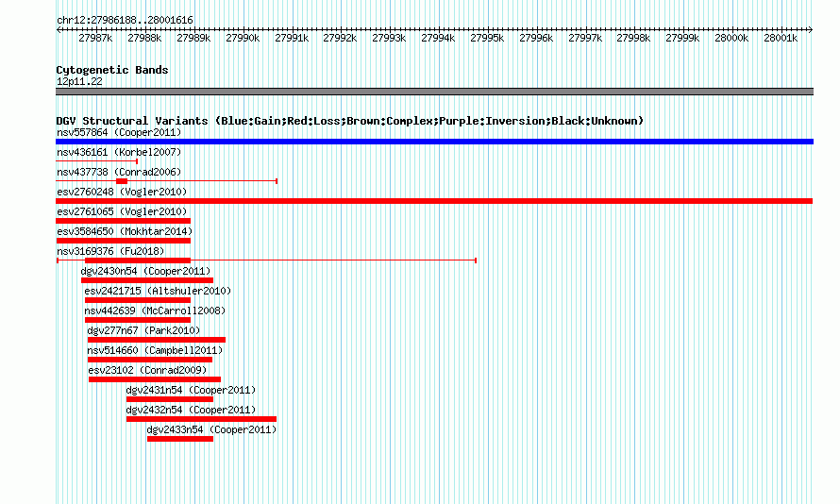The image size is (840, 504).
Task: Click the nsv436161 thin red line
Action: 97,161
